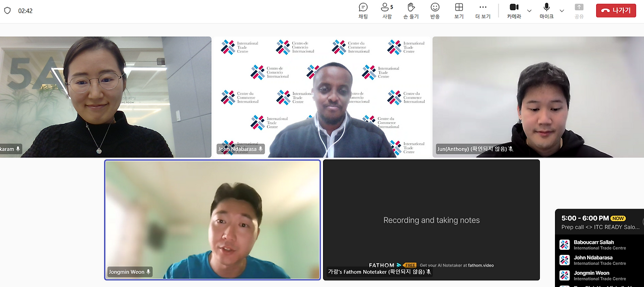The image size is (644, 287).
Task: Click mic icon on John Ndabarasa label
Action: click(261, 149)
